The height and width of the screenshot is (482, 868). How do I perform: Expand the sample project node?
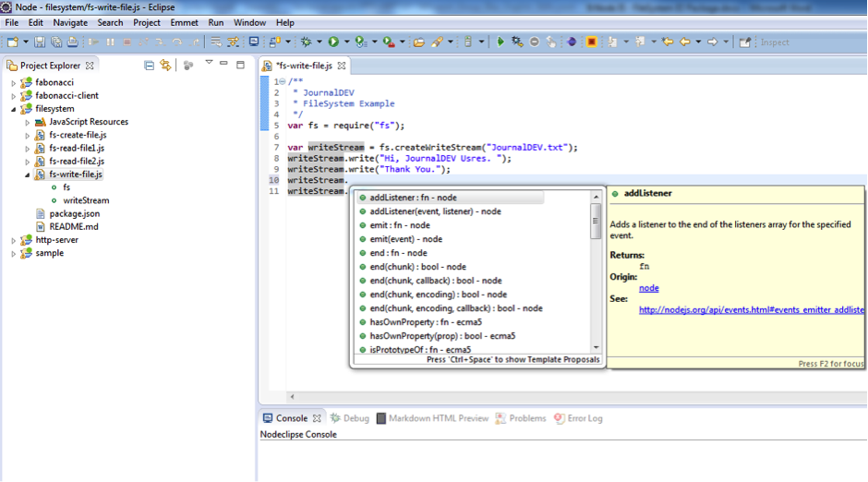click(14, 254)
